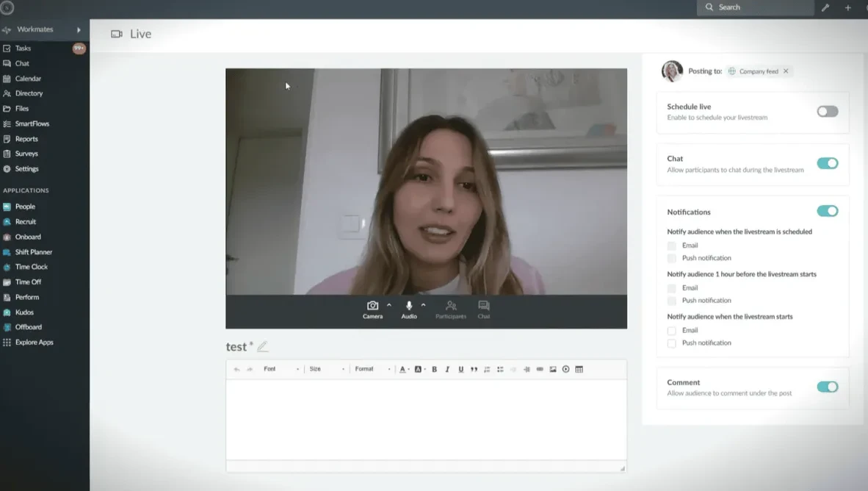This screenshot has width=868, height=491.
Task: Click the plus icon in top bar
Action: (847, 7)
